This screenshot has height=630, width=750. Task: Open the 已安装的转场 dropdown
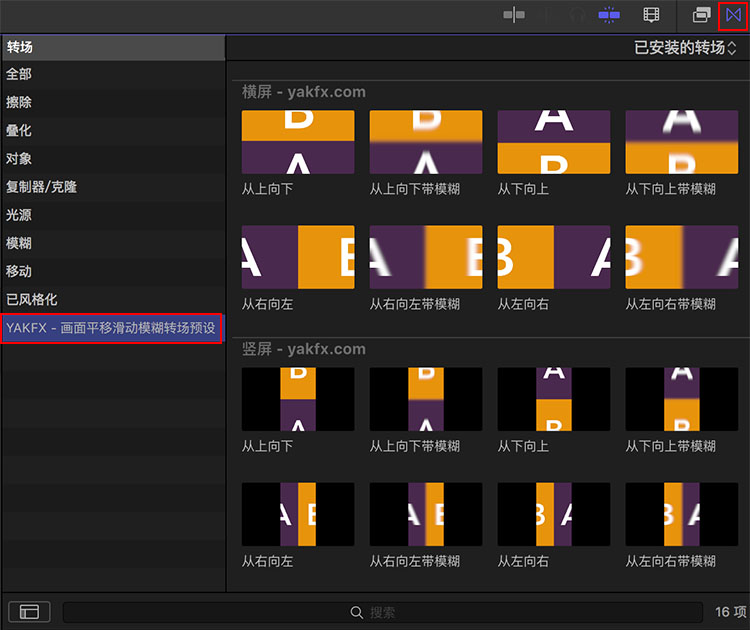pyautogui.click(x=685, y=47)
